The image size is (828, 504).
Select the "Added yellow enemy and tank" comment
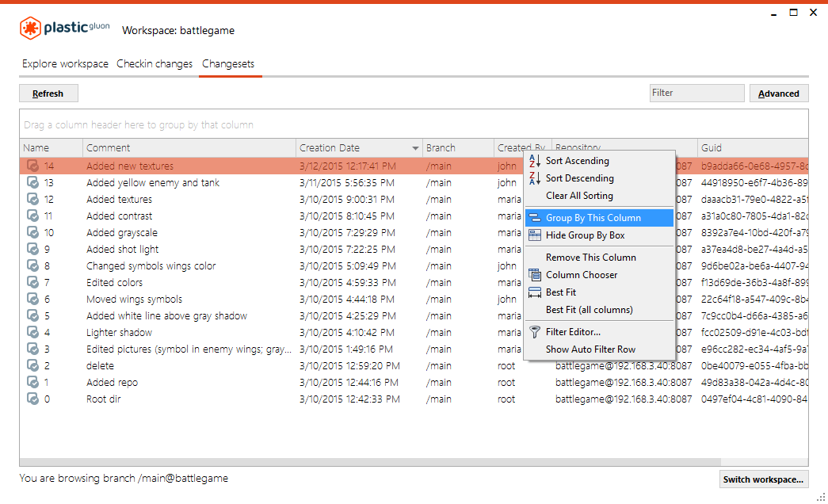153,183
